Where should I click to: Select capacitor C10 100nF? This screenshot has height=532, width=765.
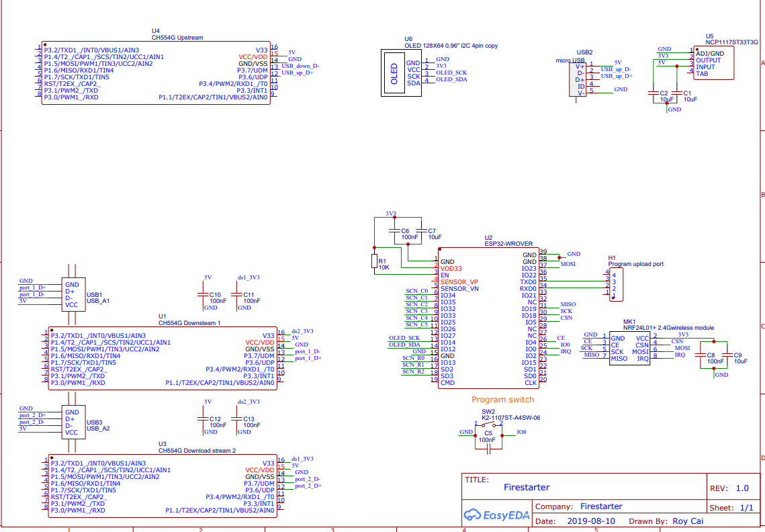pyautogui.click(x=203, y=295)
